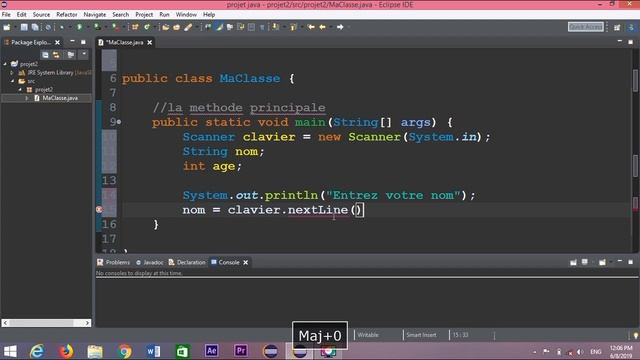Switch to the Declaration tab

click(x=187, y=262)
